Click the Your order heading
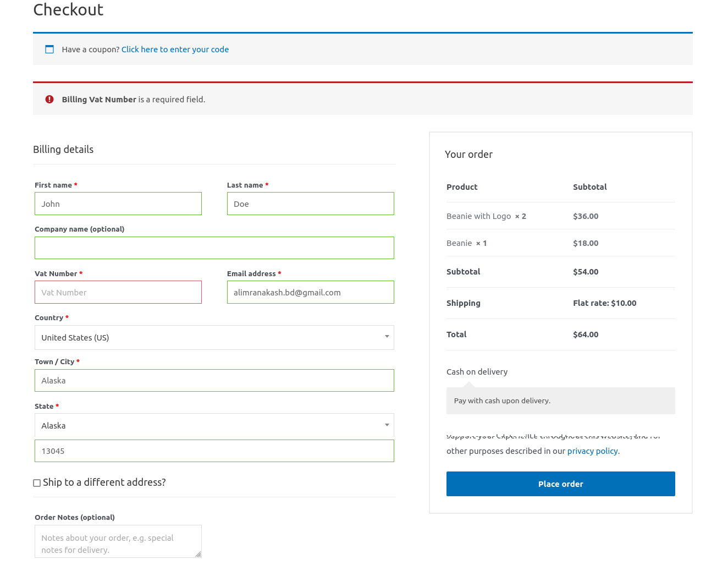The image size is (728, 576). [x=468, y=155]
